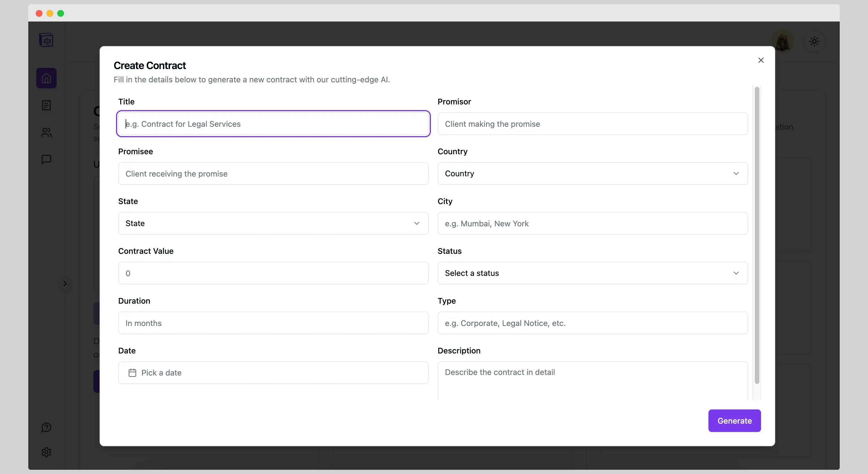Close the Create Contract dialog
Image resolution: width=868 pixels, height=474 pixels.
pyautogui.click(x=761, y=60)
